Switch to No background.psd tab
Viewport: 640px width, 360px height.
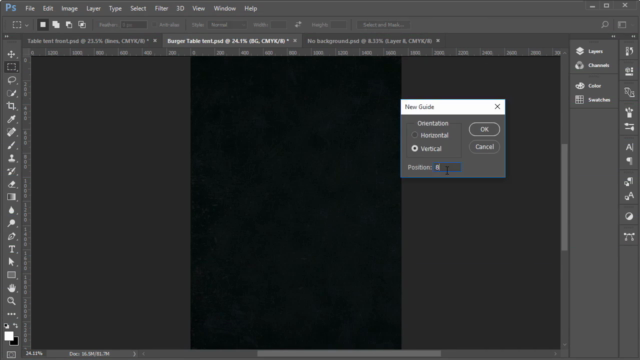pos(369,41)
